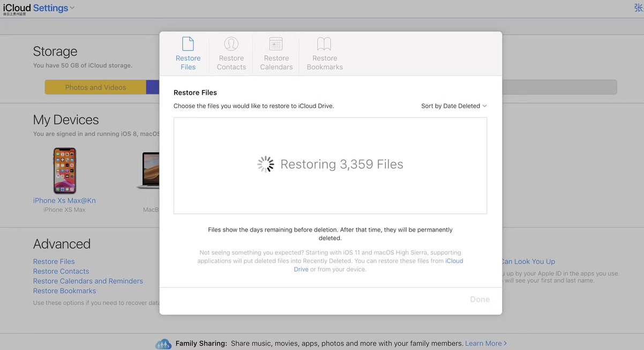
Task: Follow the iCloud Drive link in the dialog
Action: coord(454,261)
